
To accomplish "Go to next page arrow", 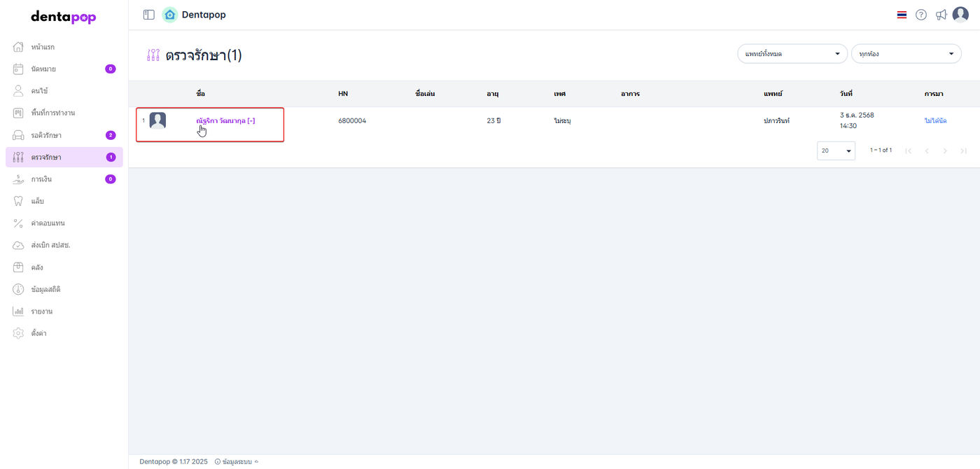I will (945, 150).
